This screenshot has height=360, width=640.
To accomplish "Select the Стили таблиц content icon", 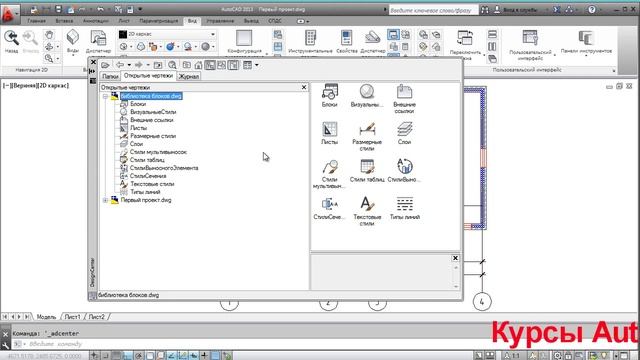I will click(367, 171).
